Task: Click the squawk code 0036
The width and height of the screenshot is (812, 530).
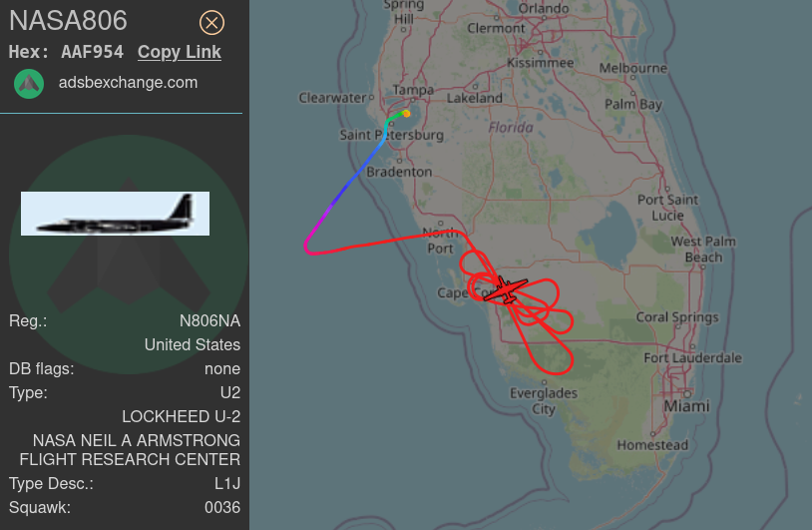Action: [222, 507]
